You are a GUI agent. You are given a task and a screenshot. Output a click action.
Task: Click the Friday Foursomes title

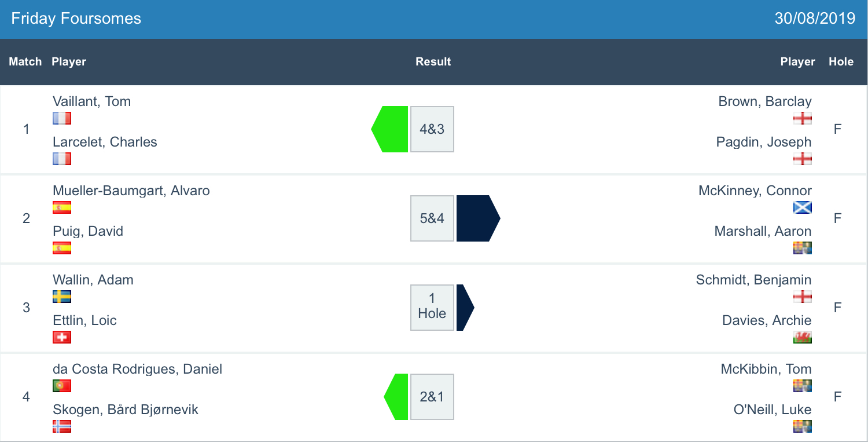pos(76,19)
